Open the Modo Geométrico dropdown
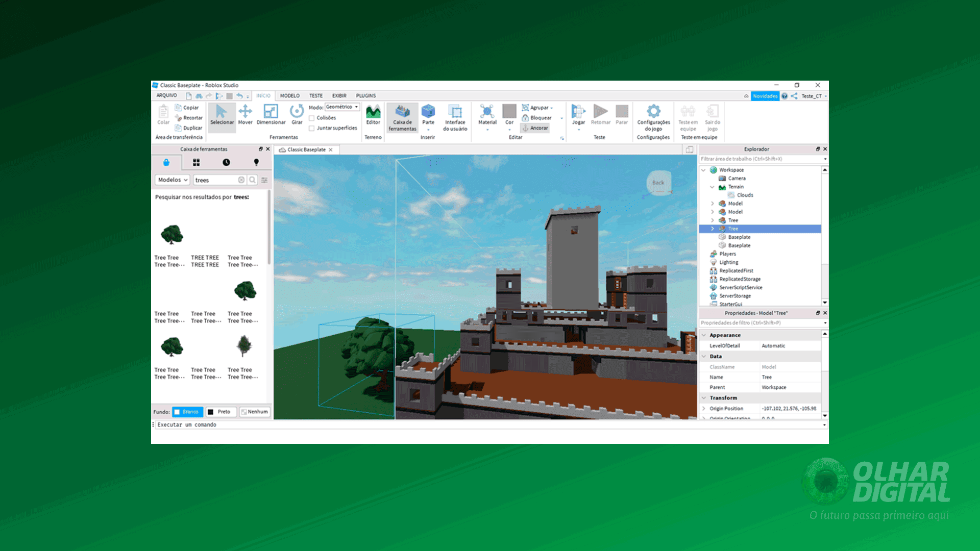Screen dimensions: 980x551 tap(342, 107)
